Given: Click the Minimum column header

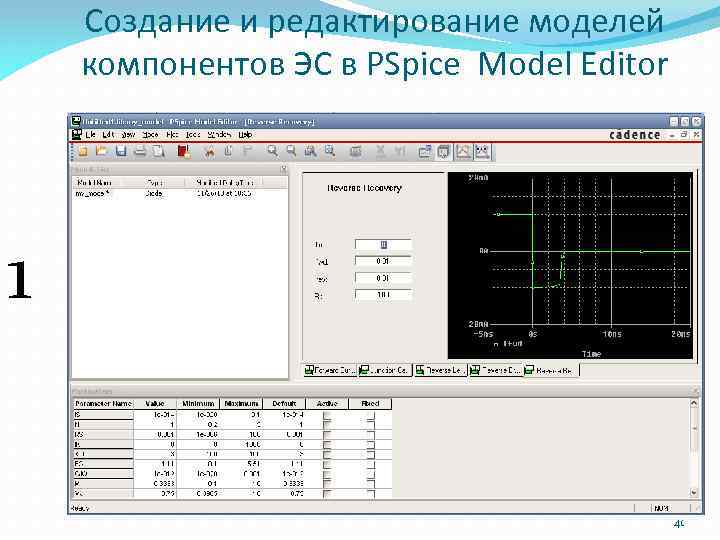Looking at the screenshot, I should coord(198,404).
